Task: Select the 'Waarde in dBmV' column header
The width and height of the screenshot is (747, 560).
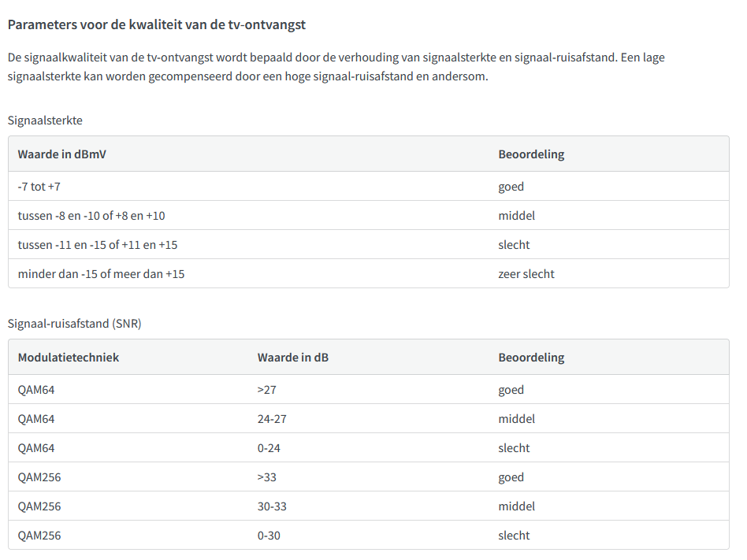Action: (62, 154)
